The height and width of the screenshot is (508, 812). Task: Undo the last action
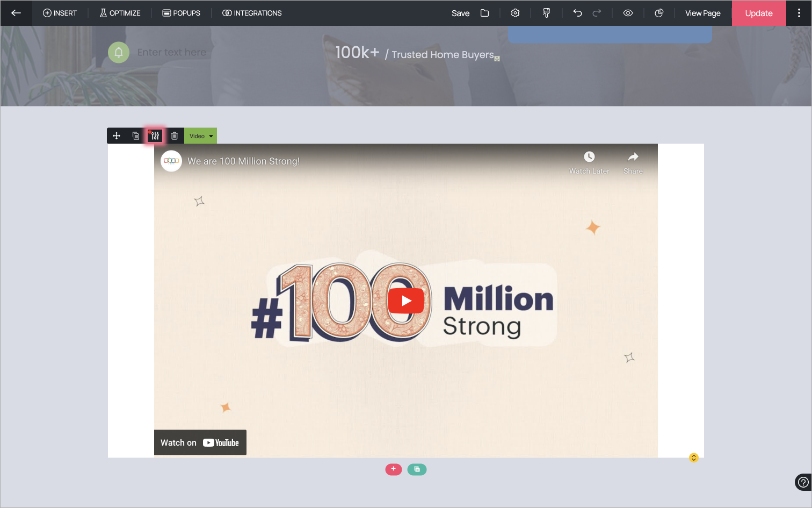coord(577,13)
